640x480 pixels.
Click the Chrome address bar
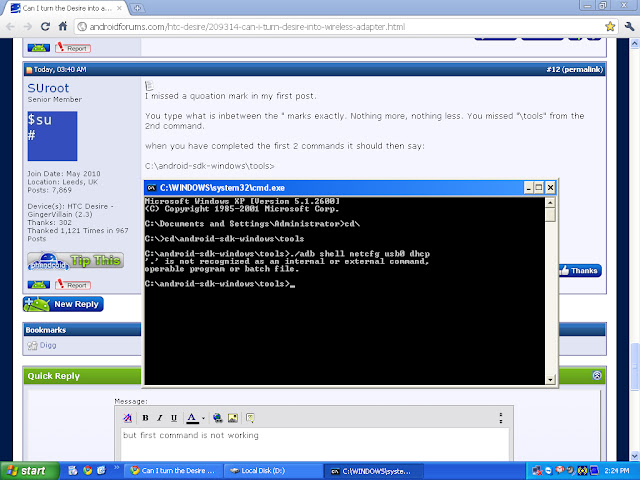click(341, 27)
